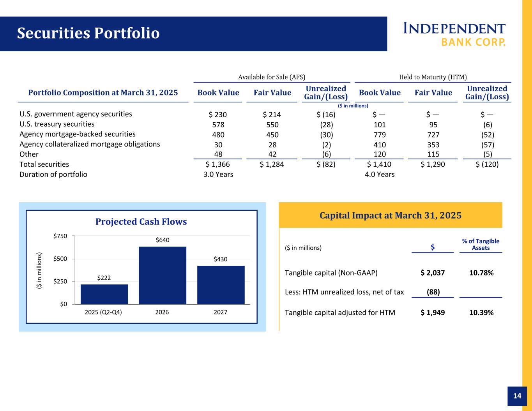532x411 pixels.
Task: Select the 10.39% adjusted tangible capital ratio
Action: pos(481,312)
